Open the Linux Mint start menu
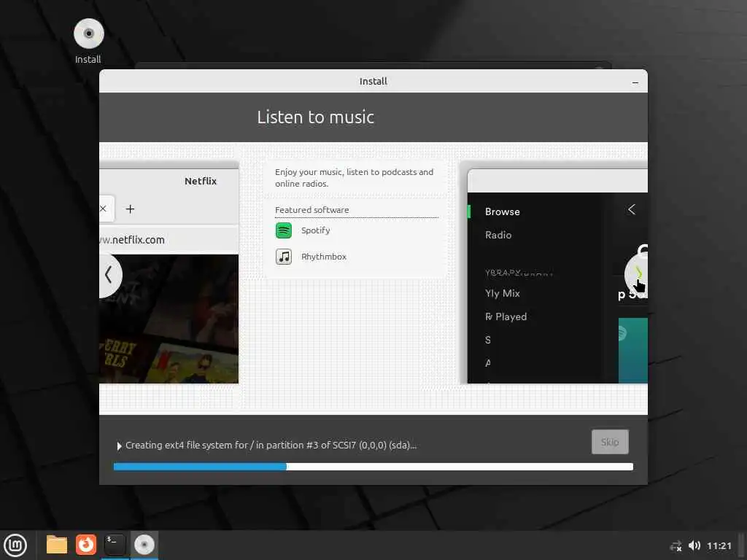747x560 pixels. coord(16,545)
